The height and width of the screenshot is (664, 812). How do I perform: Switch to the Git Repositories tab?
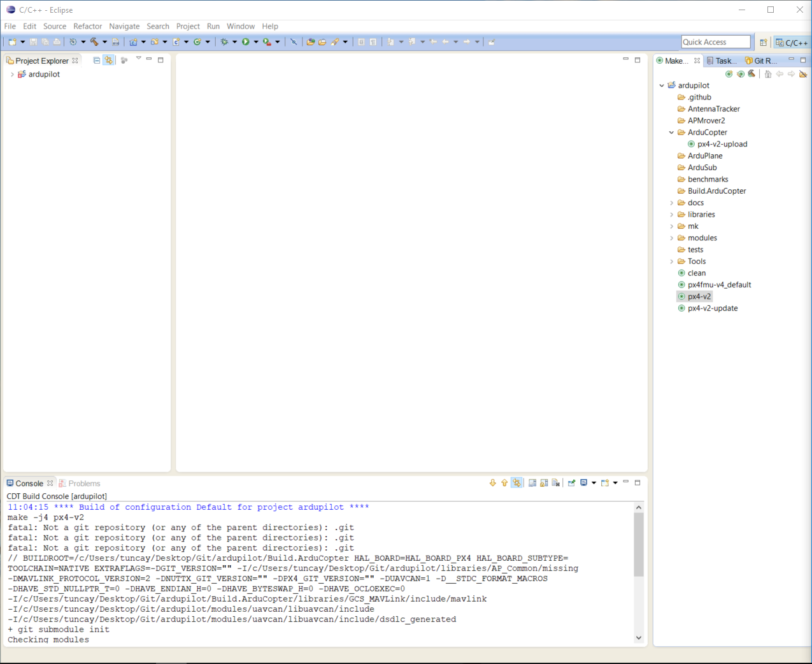762,61
